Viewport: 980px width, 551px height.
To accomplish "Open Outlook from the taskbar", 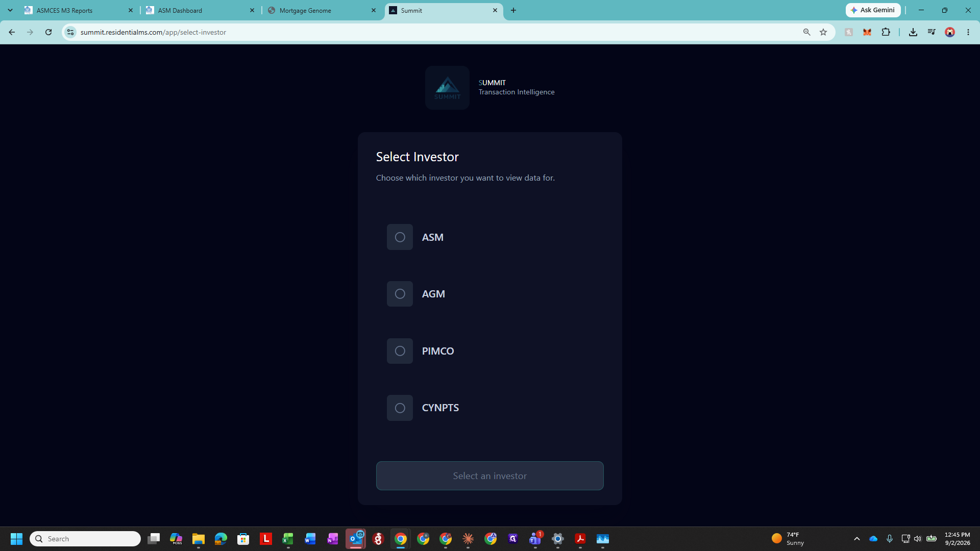I will click(x=356, y=539).
